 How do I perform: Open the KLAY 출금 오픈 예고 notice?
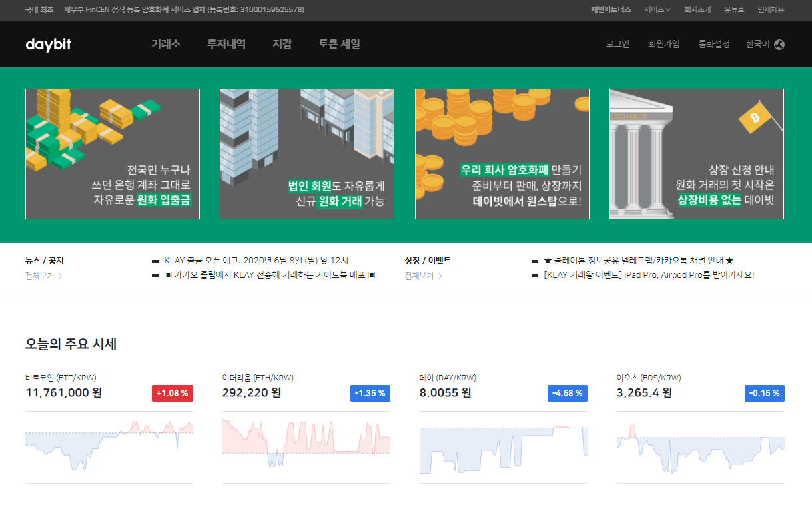click(256, 261)
